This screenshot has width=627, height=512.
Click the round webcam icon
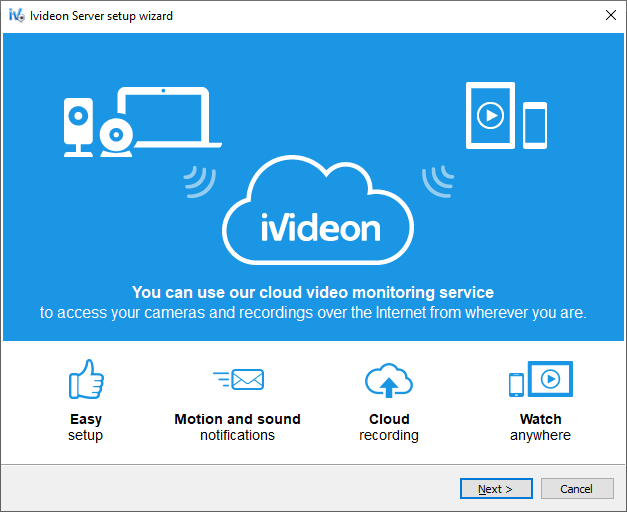(116, 137)
